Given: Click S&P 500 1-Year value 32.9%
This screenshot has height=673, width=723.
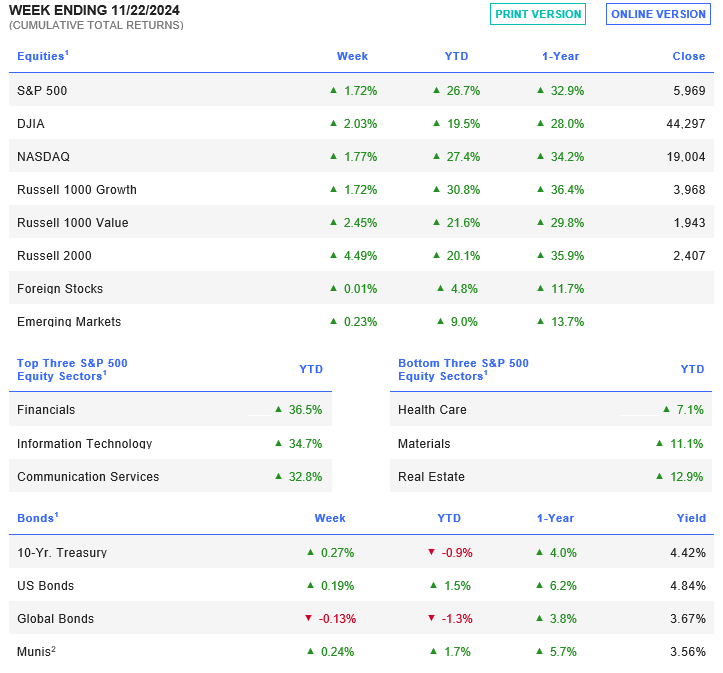Looking at the screenshot, I should 567,91.
